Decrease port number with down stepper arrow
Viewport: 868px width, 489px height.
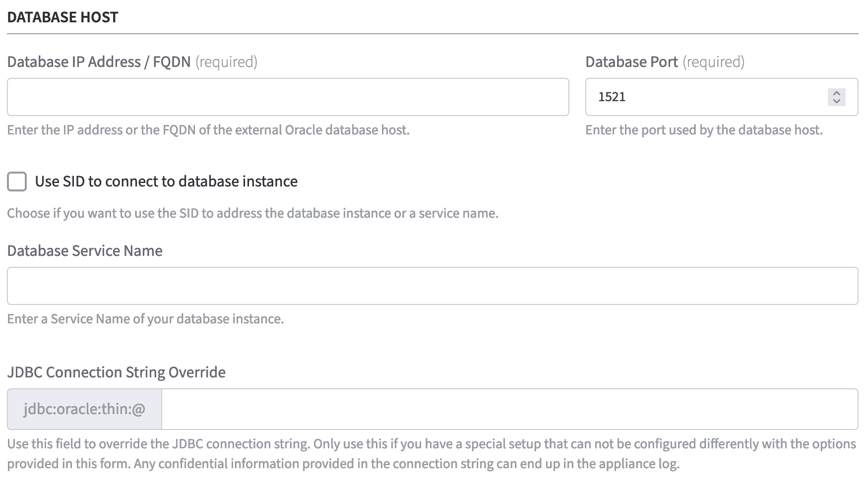click(x=836, y=101)
